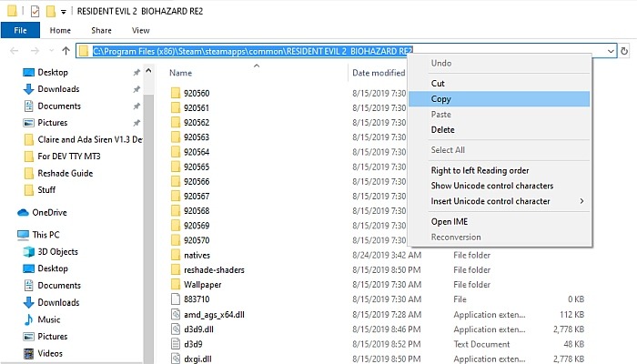
Task: Click the Properties checkmark icon in title bar
Action: tap(35, 11)
